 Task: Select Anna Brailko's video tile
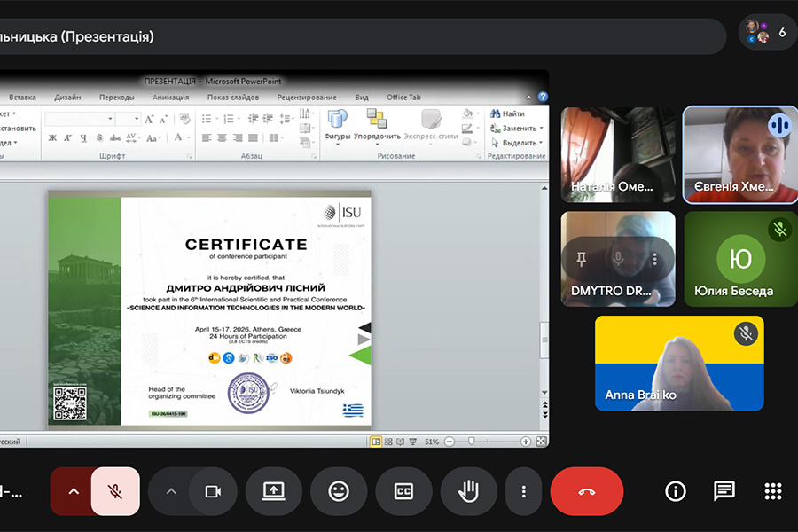tap(679, 363)
